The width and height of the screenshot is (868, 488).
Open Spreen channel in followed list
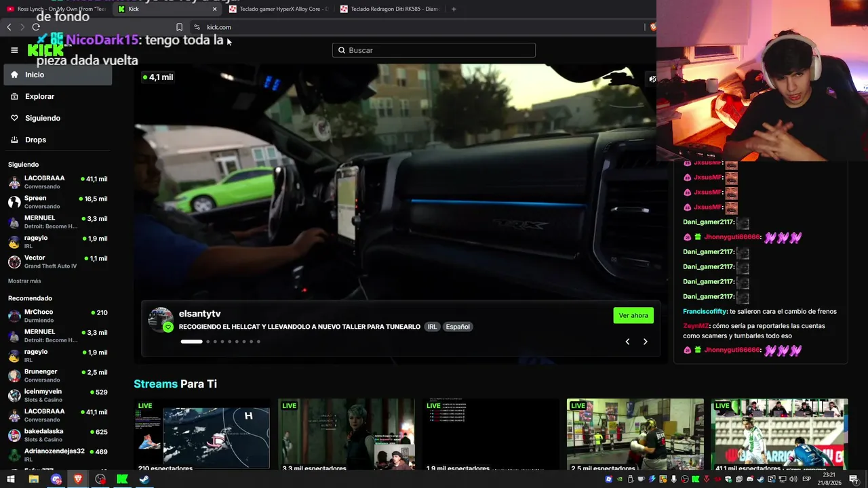(x=58, y=202)
